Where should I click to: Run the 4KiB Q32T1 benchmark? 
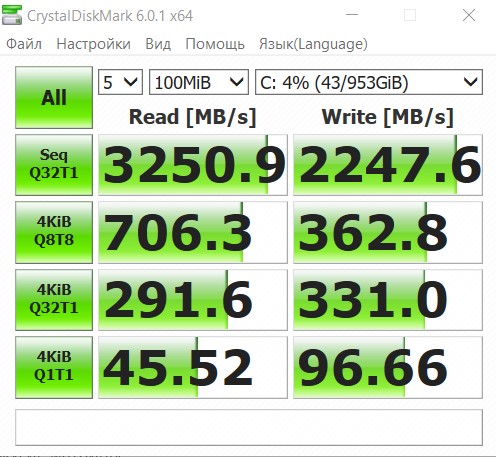54,300
